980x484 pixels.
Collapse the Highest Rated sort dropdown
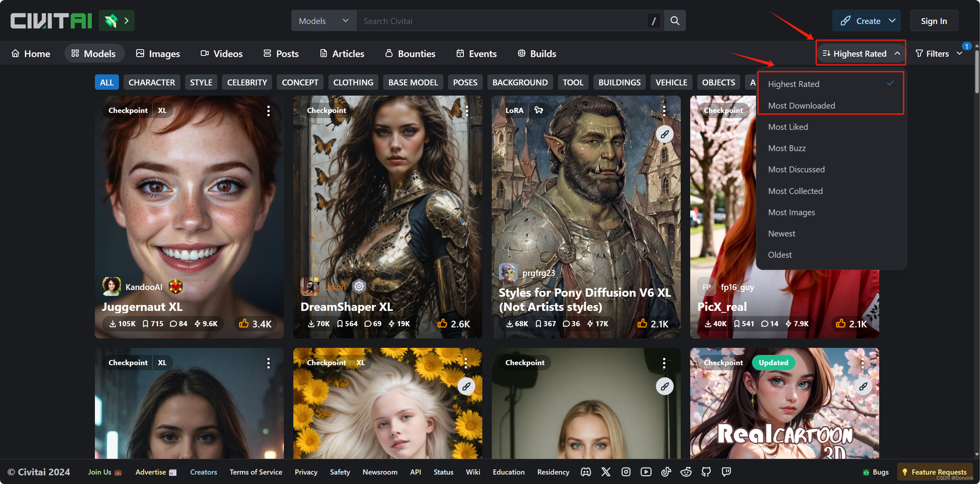861,53
